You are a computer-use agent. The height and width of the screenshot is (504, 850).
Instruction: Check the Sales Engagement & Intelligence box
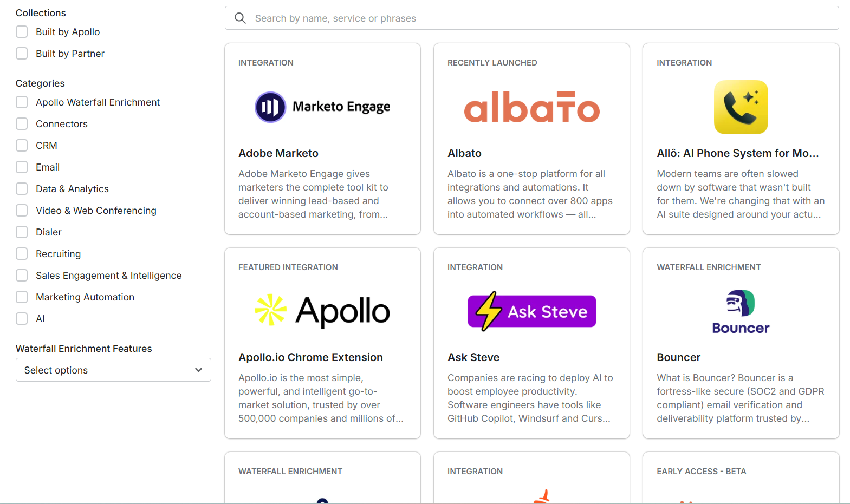click(x=22, y=276)
